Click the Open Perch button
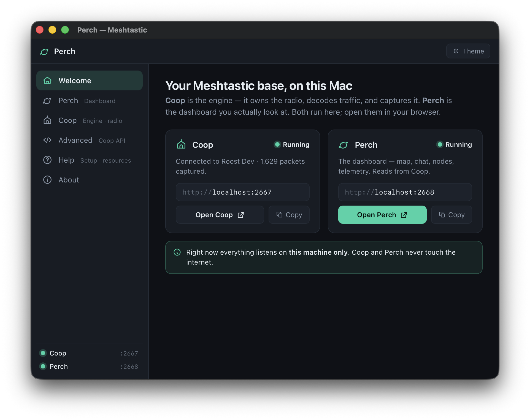The width and height of the screenshot is (530, 420). 382,215
